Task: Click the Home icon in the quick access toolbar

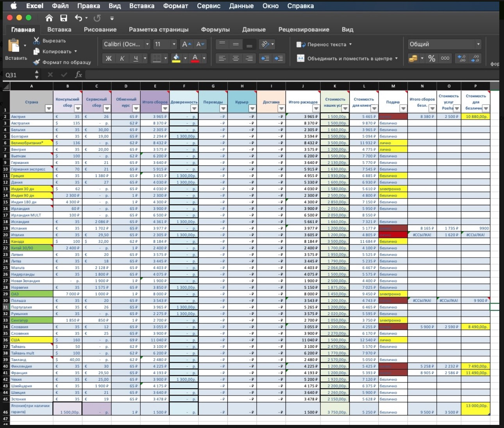Action: (x=49, y=18)
